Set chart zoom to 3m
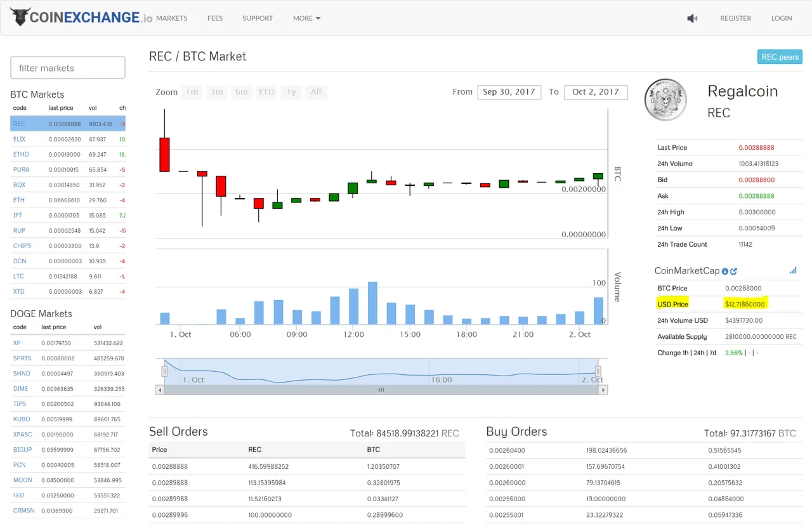812x524 pixels. pyautogui.click(x=217, y=92)
